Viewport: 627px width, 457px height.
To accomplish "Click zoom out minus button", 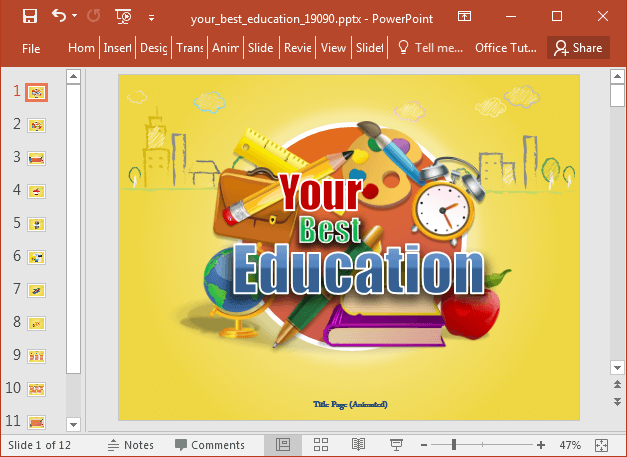I will [424, 445].
